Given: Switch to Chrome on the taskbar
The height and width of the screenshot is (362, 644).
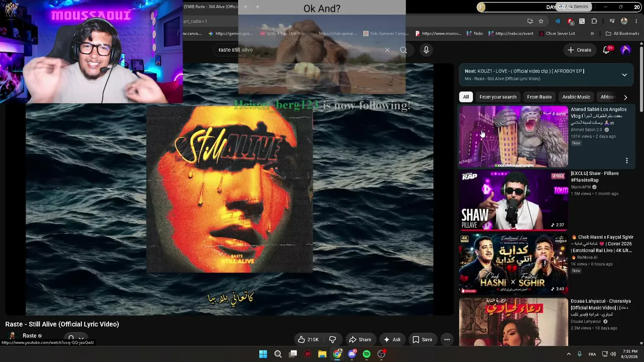Looking at the screenshot, I should pos(337,354).
